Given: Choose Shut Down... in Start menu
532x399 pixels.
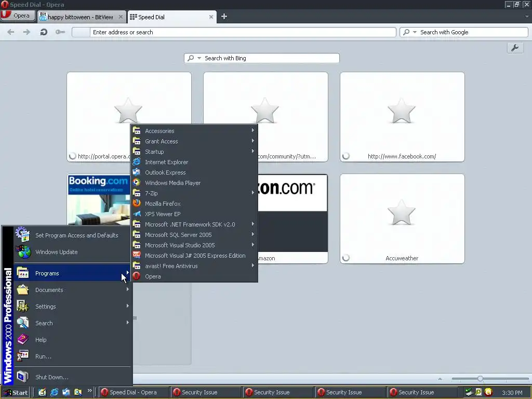Looking at the screenshot, I should tap(73, 377).
